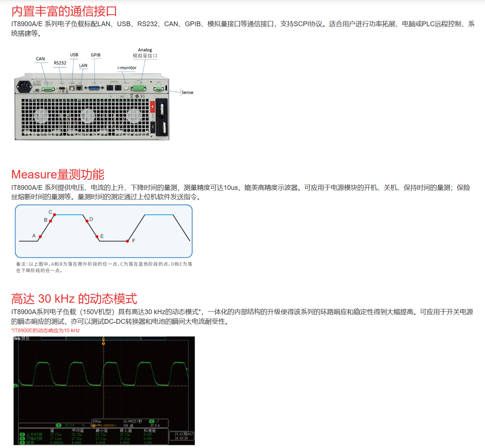The height and width of the screenshot is (448, 485).
Task: Click the GPIB label on rear panel diagram
Action: click(x=95, y=55)
